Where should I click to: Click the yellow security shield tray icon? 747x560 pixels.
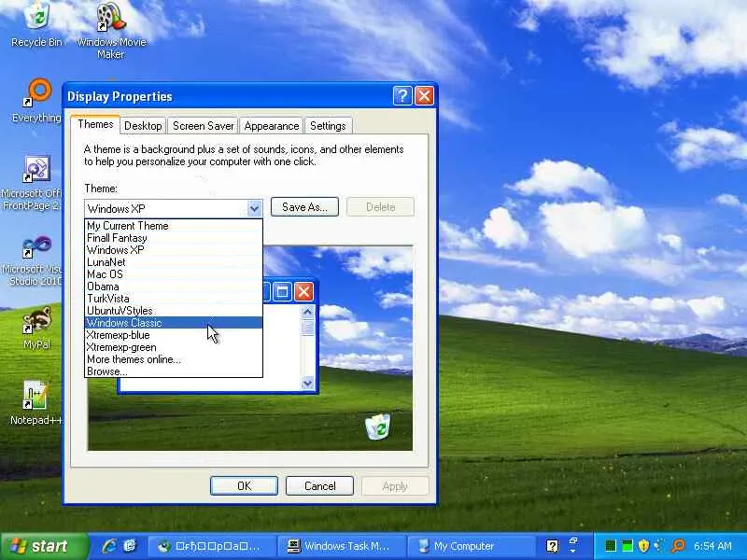point(643,546)
